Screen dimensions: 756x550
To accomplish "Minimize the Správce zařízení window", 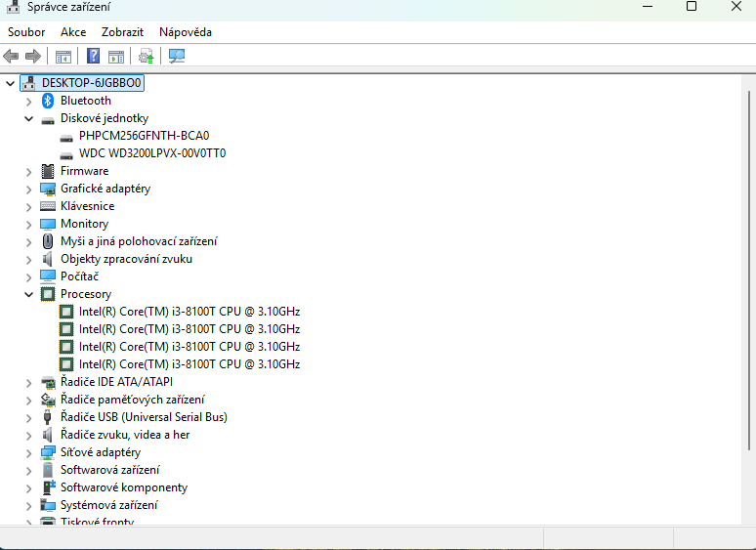I will [648, 7].
